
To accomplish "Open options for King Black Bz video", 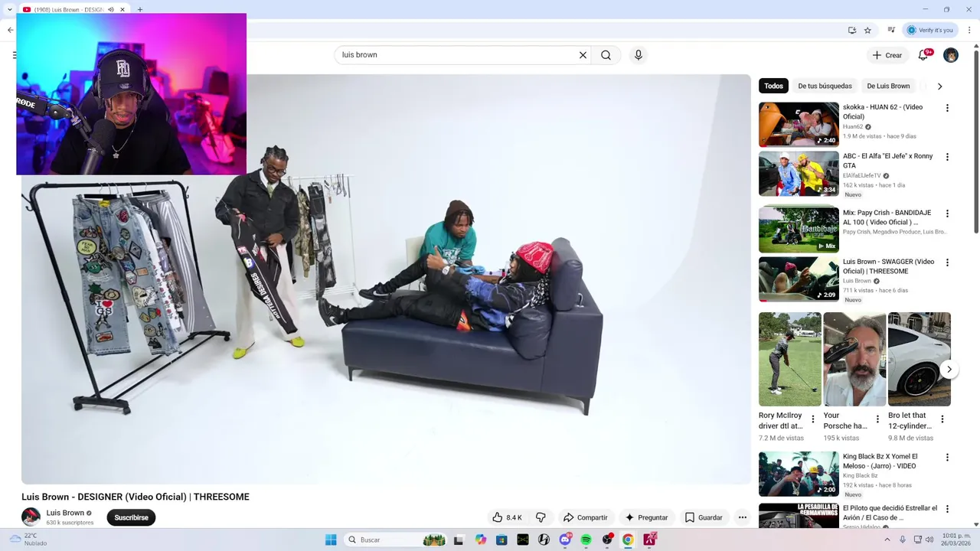I will (947, 458).
